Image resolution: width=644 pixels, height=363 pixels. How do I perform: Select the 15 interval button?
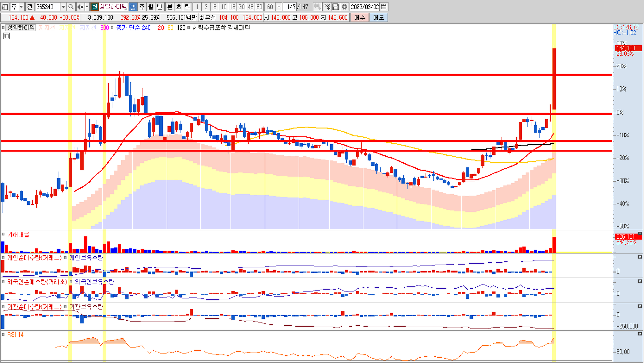pos(232,7)
